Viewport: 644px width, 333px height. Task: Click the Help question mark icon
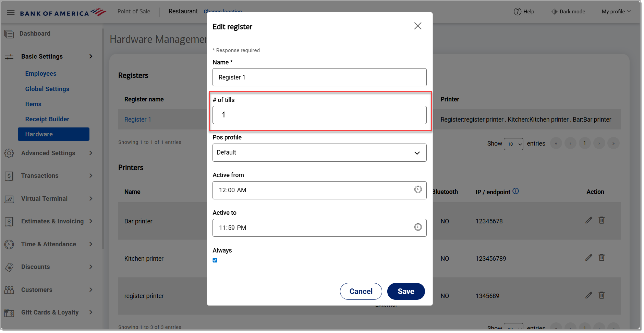(517, 12)
